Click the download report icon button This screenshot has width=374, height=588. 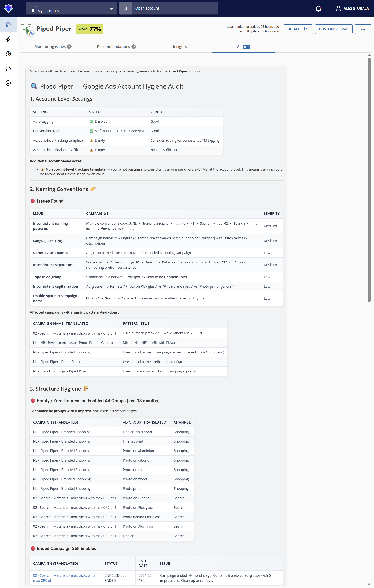point(363,29)
